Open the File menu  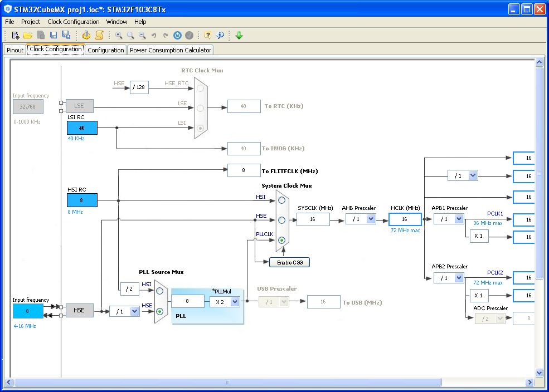(9, 22)
